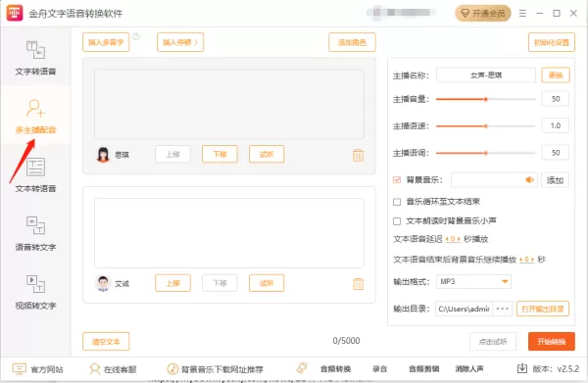Click 初始化设置 button
The image size is (588, 383).
[552, 42]
